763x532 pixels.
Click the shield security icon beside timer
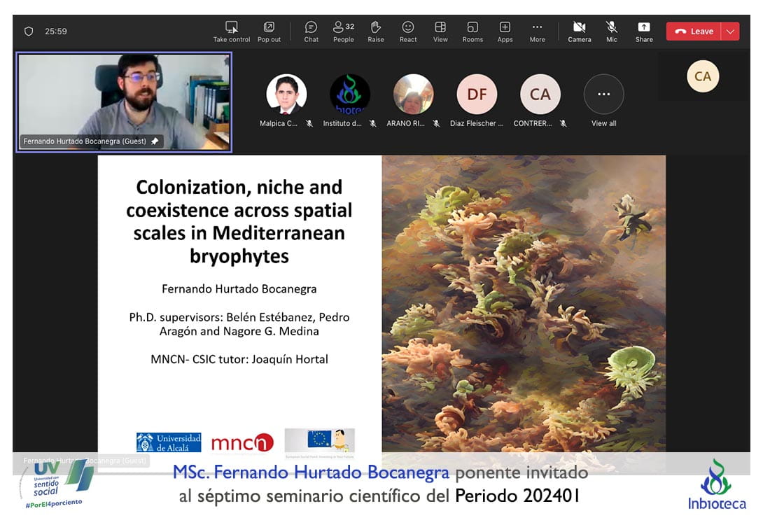click(x=29, y=31)
